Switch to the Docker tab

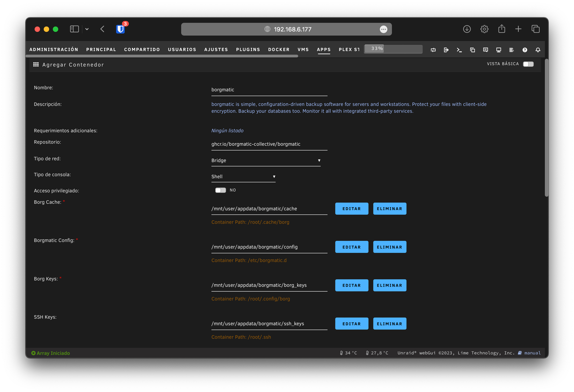click(x=279, y=49)
